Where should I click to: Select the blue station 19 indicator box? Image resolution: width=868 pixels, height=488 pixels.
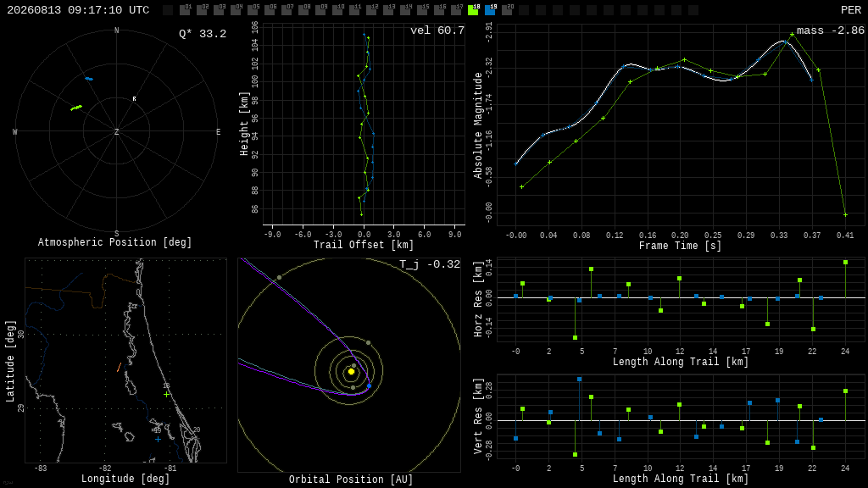click(x=490, y=10)
